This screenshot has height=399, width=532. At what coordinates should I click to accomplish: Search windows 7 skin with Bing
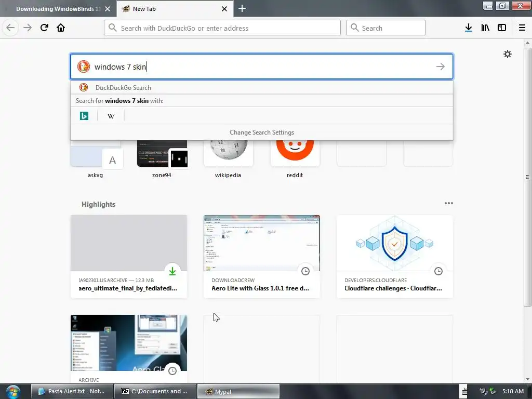[84, 116]
